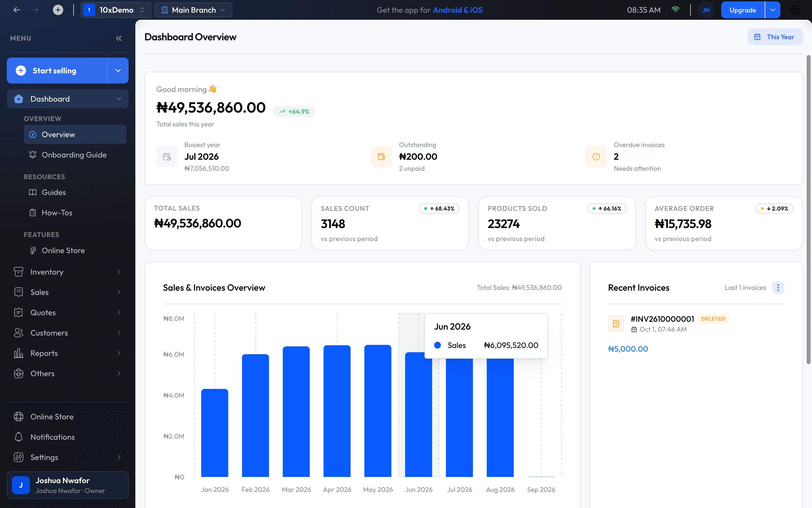The image size is (812, 508).
Task: Open the Start selling dropdown arrow
Action: point(118,71)
